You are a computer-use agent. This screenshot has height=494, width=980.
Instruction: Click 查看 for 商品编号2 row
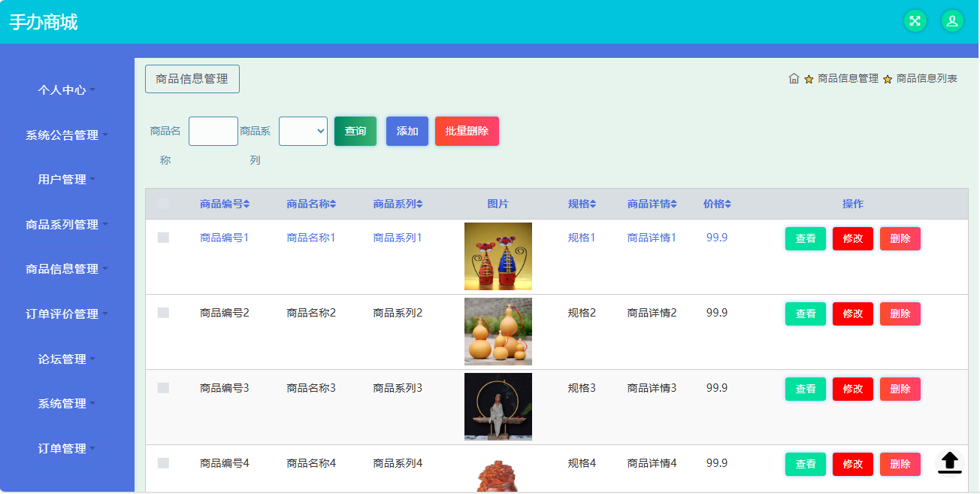[806, 314]
